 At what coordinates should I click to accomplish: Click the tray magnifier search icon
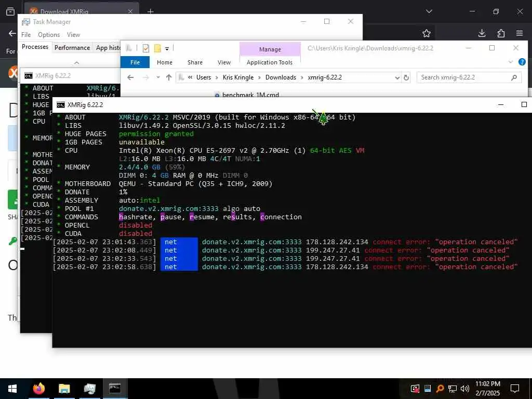click(x=440, y=389)
